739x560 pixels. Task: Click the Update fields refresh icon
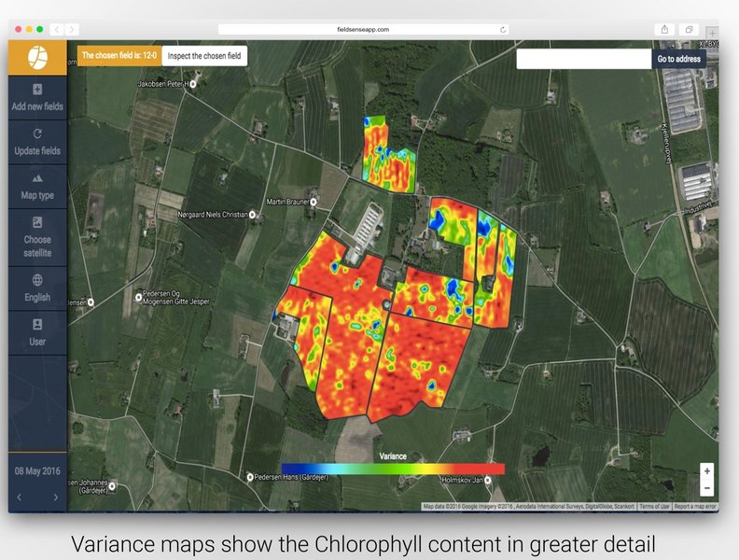(37, 134)
